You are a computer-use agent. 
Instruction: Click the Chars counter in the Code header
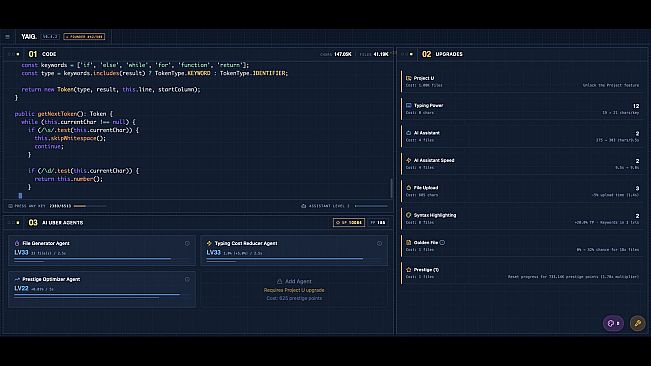coord(336,54)
